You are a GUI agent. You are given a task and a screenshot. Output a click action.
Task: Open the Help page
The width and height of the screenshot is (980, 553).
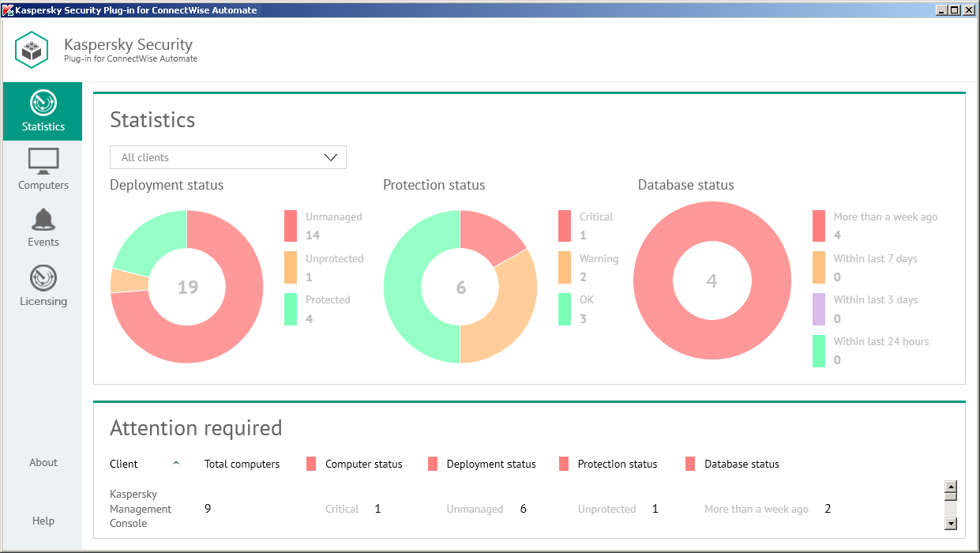[x=43, y=521]
